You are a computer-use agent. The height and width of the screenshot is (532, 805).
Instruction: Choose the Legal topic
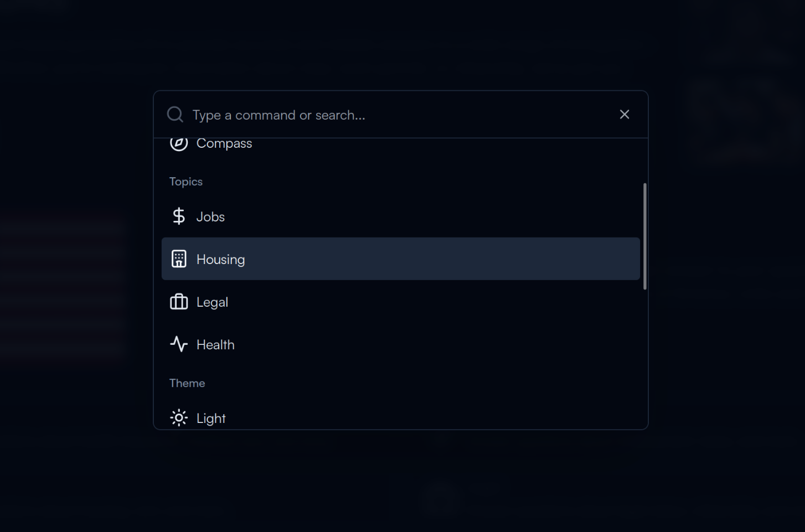pyautogui.click(x=401, y=302)
